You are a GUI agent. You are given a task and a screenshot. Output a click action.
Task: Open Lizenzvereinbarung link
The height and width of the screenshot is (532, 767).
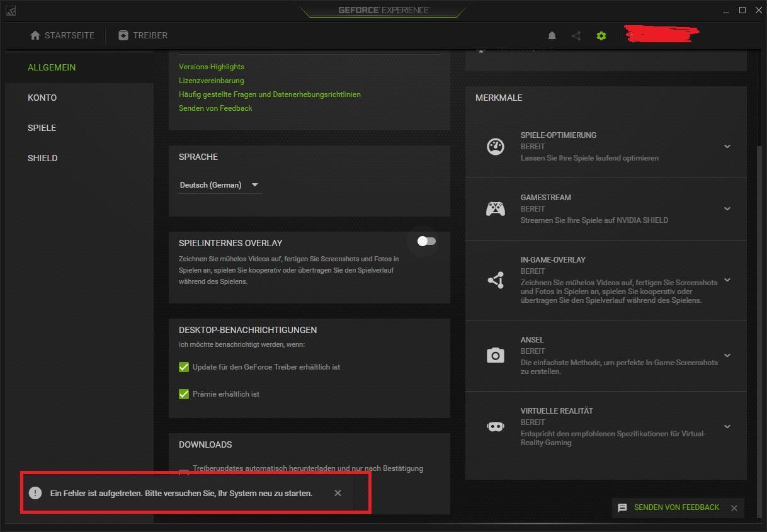pos(212,81)
